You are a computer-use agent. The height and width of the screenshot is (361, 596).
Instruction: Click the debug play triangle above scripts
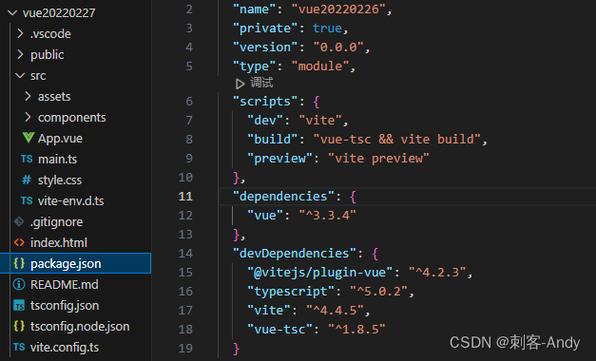pos(239,84)
